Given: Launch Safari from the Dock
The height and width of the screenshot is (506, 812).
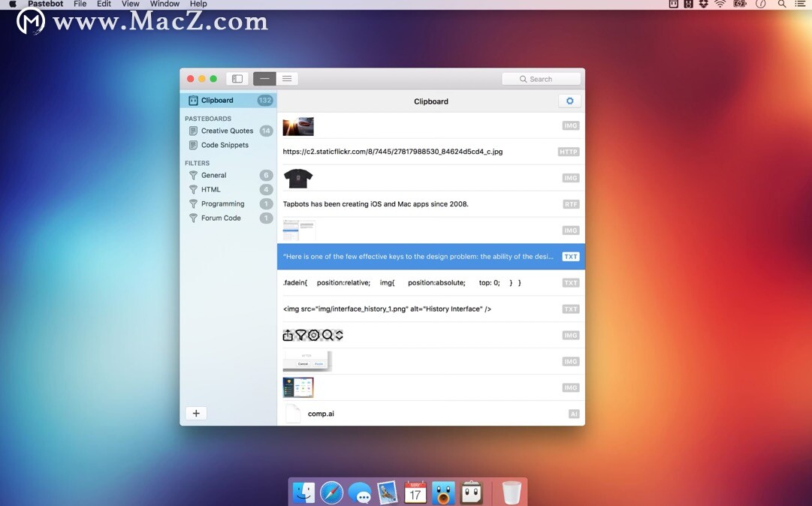Looking at the screenshot, I should (x=331, y=492).
